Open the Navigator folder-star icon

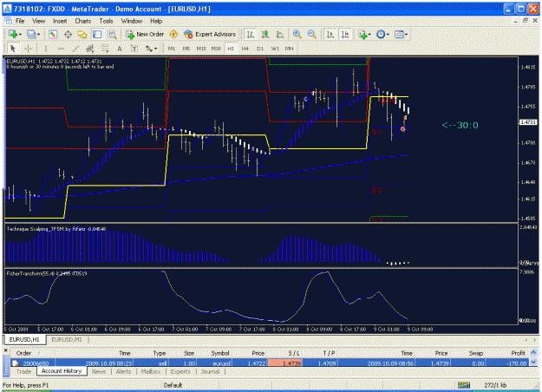[82, 34]
